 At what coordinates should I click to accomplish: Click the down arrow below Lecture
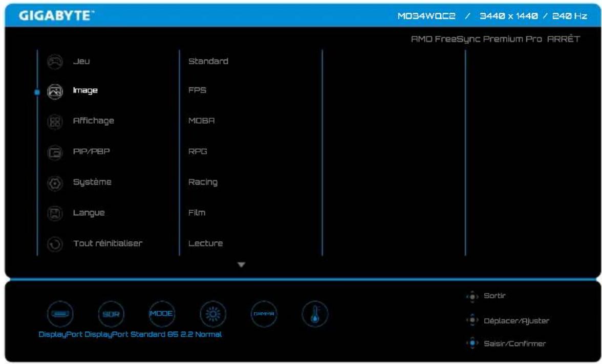point(241,265)
